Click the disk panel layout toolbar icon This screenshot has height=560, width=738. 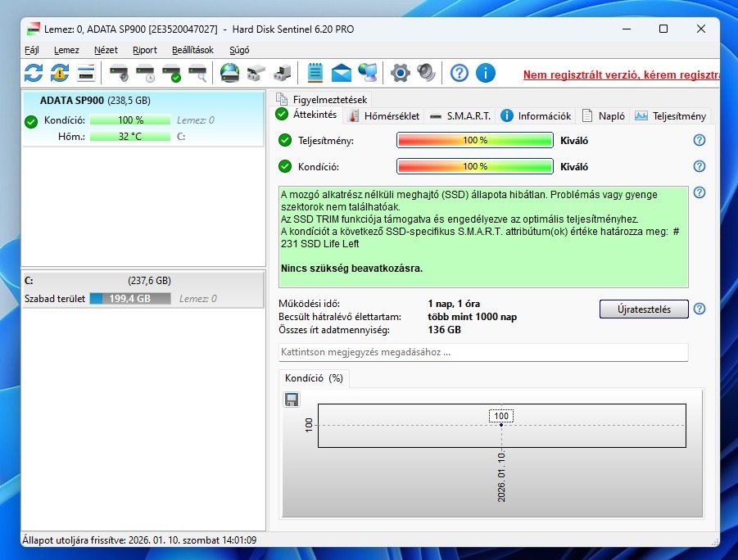tap(86, 74)
